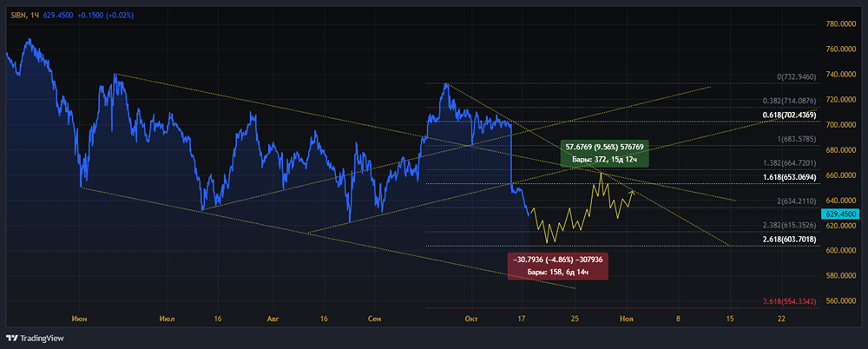Click Fibonacci level 0.382(714.0876)
Image resolution: width=868 pixels, height=349 pixels.
[791, 101]
